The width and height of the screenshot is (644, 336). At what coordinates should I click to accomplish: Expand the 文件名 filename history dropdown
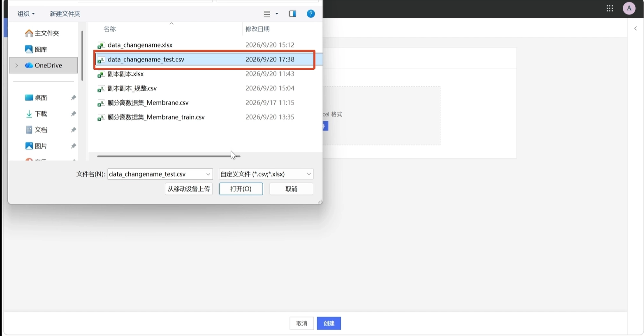208,174
